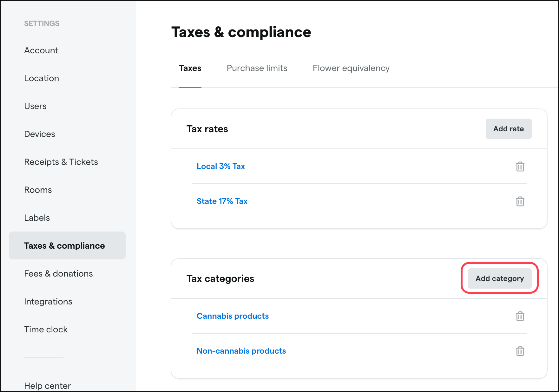Click the Add category button
The image size is (559, 392).
500,278
